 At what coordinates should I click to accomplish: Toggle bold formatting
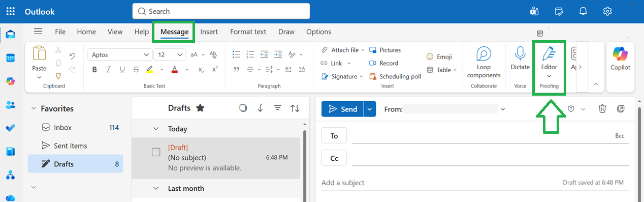94,70
